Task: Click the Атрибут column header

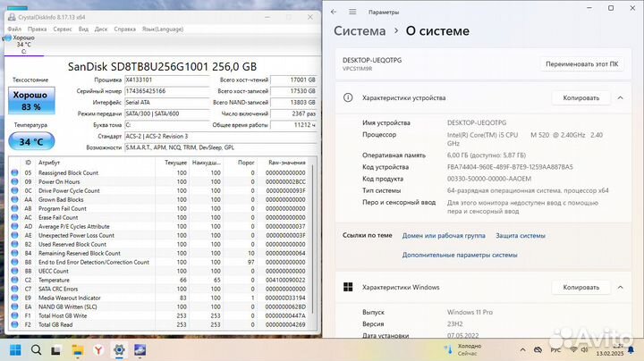Action: pos(96,163)
